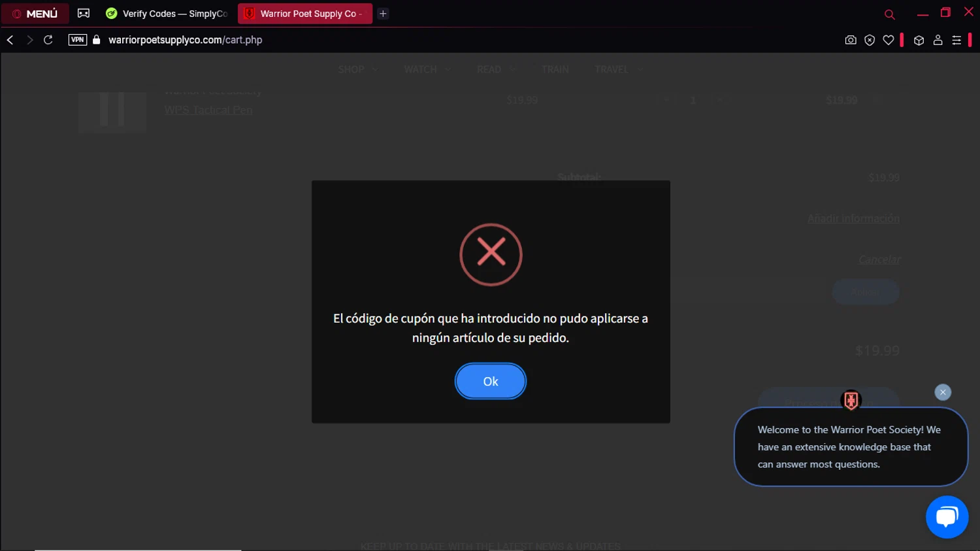
Task: Click the warriorpoetsupplyco.com address field
Action: point(185,40)
